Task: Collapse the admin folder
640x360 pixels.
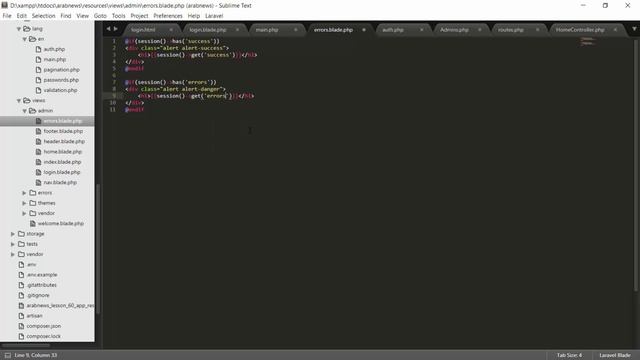Action: point(24,111)
